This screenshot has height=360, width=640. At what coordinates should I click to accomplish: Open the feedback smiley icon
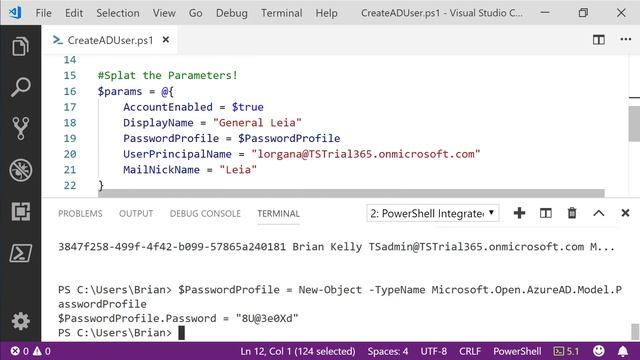(599, 351)
